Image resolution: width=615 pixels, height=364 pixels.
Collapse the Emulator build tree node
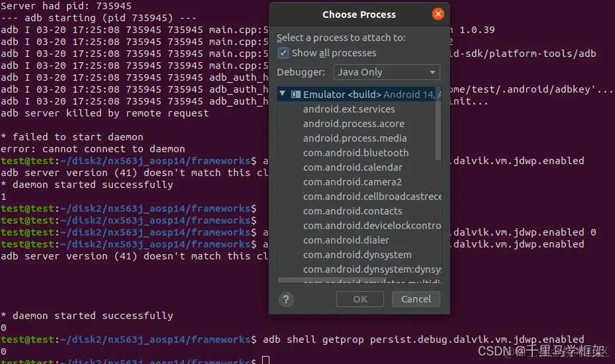click(283, 94)
